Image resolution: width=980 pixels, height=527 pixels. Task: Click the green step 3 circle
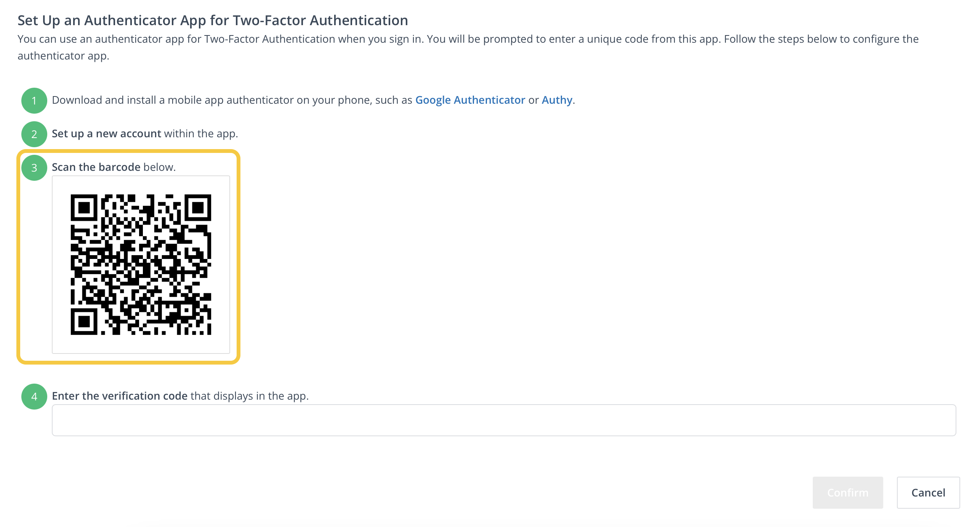(x=34, y=168)
